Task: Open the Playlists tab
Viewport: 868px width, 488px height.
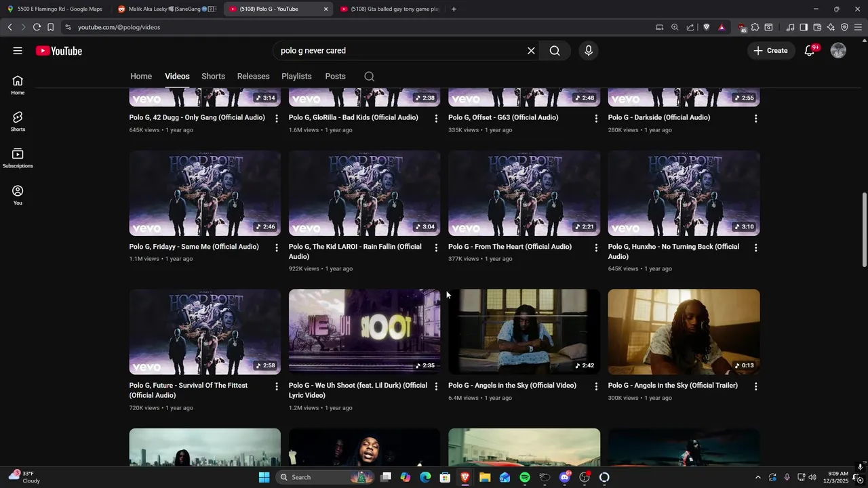Action: 296,77
